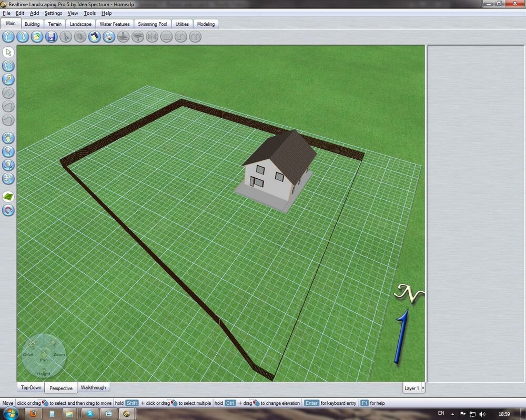
Task: Switch to the Water Features tab
Action: pos(115,24)
